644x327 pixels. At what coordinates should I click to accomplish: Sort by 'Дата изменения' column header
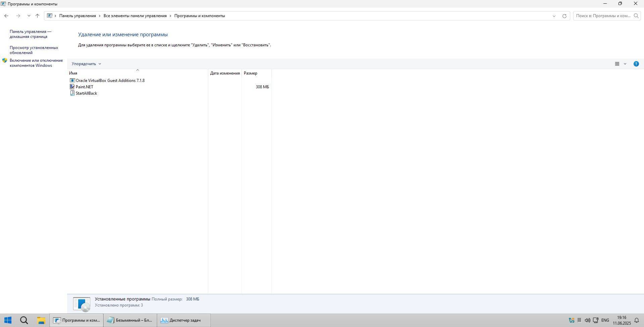pos(225,73)
